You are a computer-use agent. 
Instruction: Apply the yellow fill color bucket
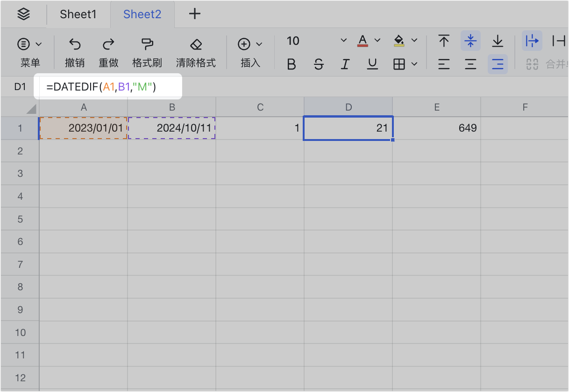(399, 41)
